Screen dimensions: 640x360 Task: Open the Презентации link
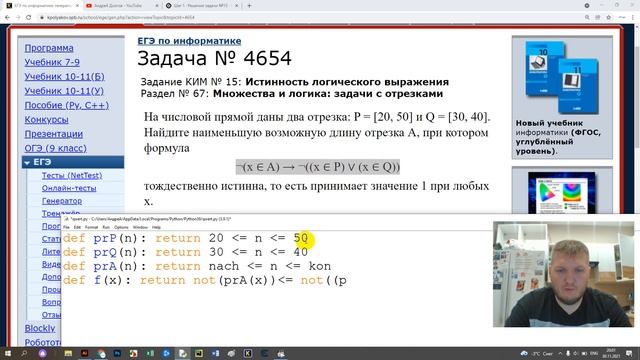pyautogui.click(x=53, y=134)
